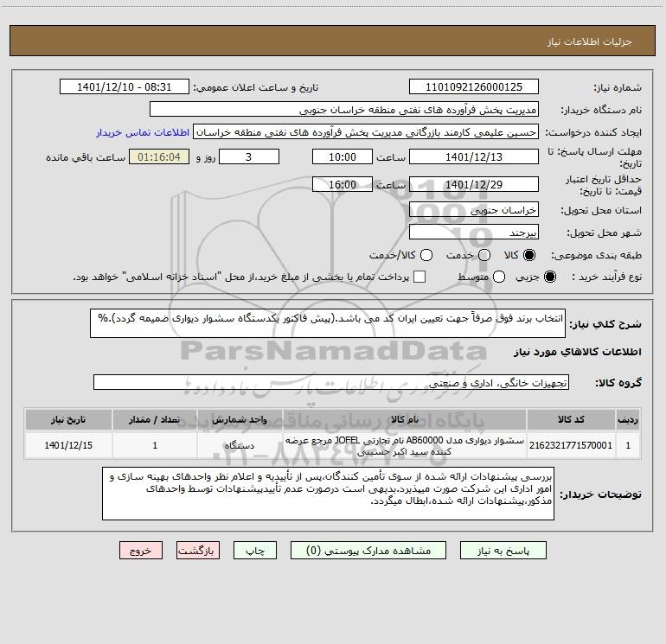Open the اطلاعات تماس خریدار link
Screen dimensions: 666x644
coord(143,132)
